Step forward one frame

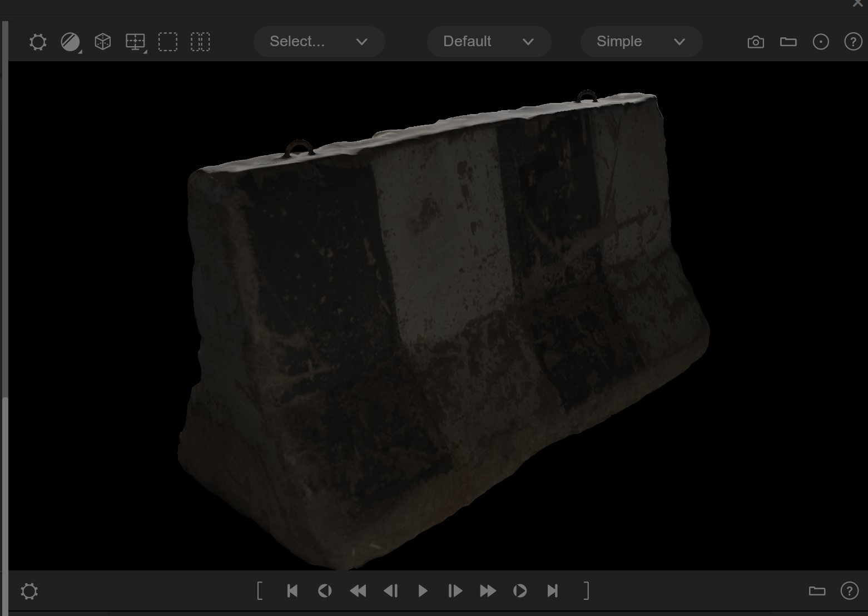click(x=454, y=591)
